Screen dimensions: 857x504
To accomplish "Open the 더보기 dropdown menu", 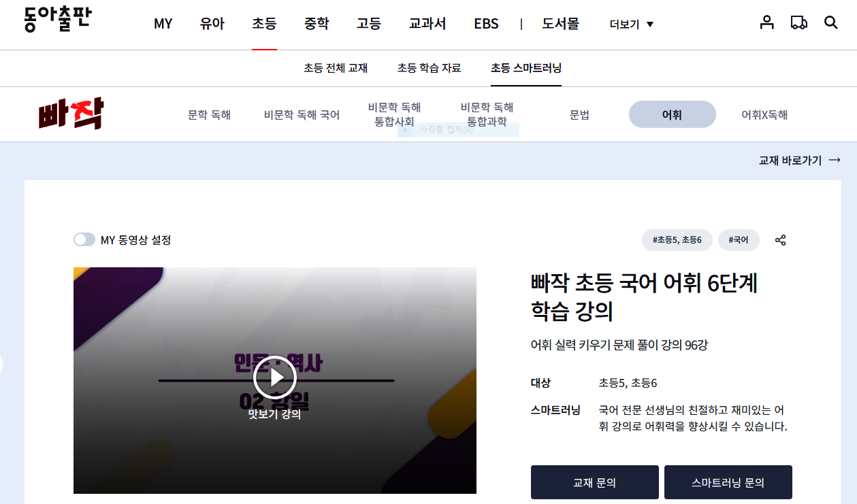I will [625, 22].
